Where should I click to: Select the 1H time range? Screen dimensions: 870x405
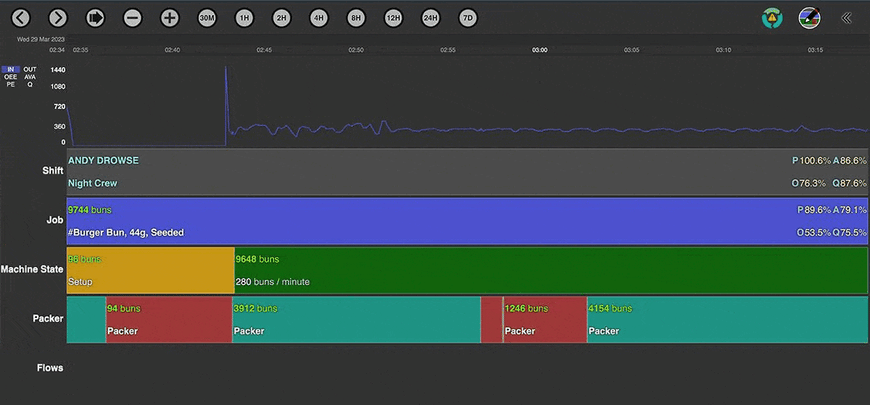(x=244, y=18)
